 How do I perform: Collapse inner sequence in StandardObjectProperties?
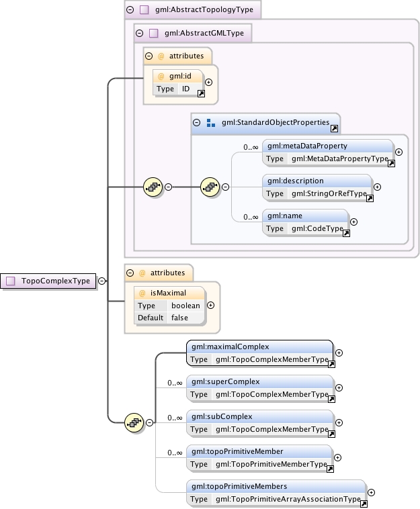point(225,187)
